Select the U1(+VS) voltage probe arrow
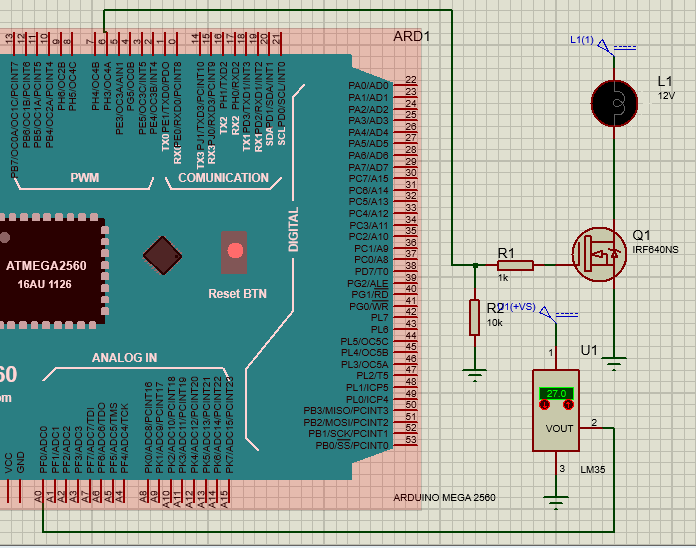Viewport: 696px width, 548px height. point(547,314)
